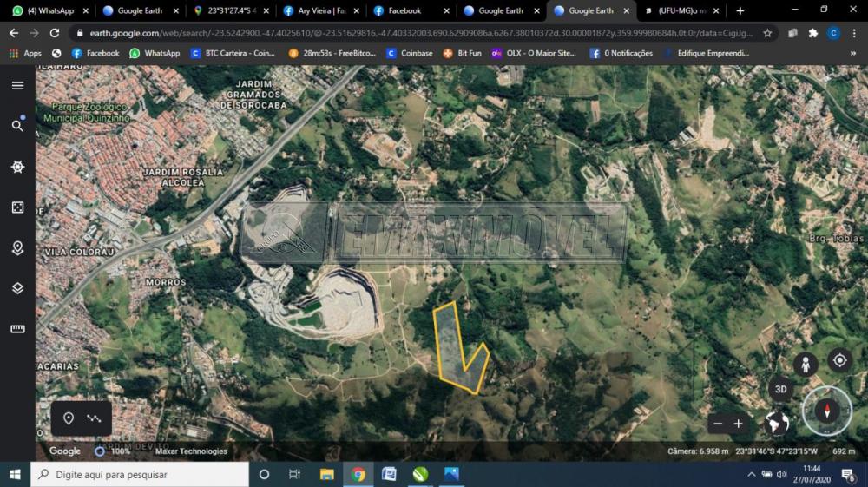Screen dimensions: 868x487
Task: Open Chrome Extensions puzzle menu
Action: click(812, 33)
